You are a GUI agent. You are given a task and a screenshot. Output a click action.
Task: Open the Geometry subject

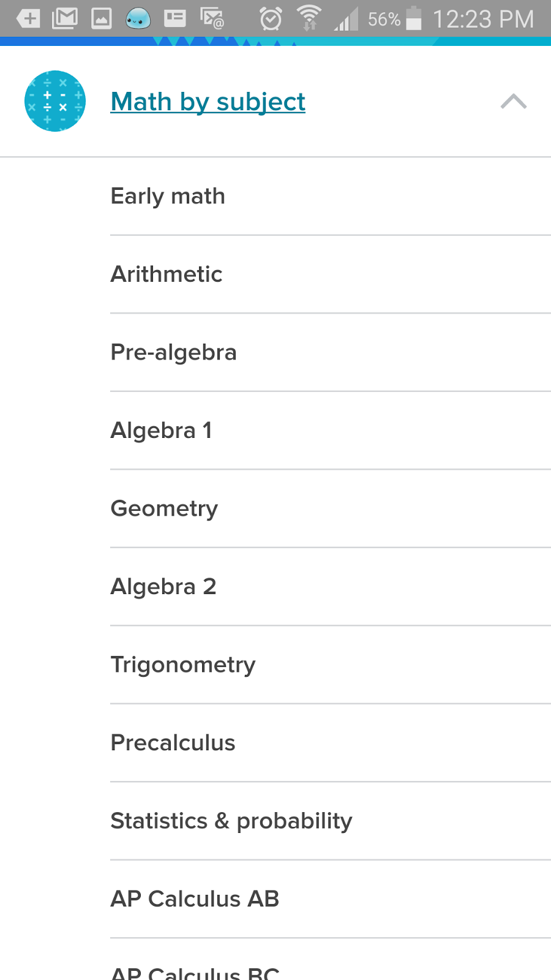click(x=331, y=508)
